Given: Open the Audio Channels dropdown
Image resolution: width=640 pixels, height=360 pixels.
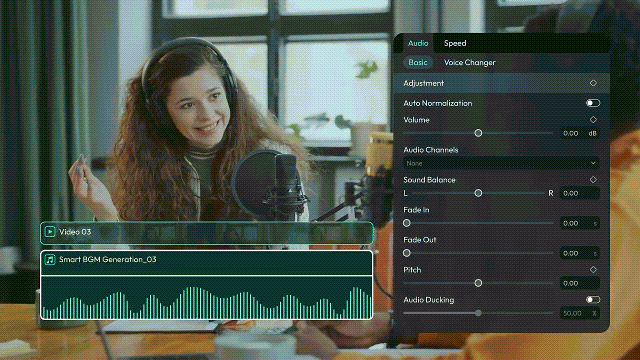Looking at the screenshot, I should 501,163.
